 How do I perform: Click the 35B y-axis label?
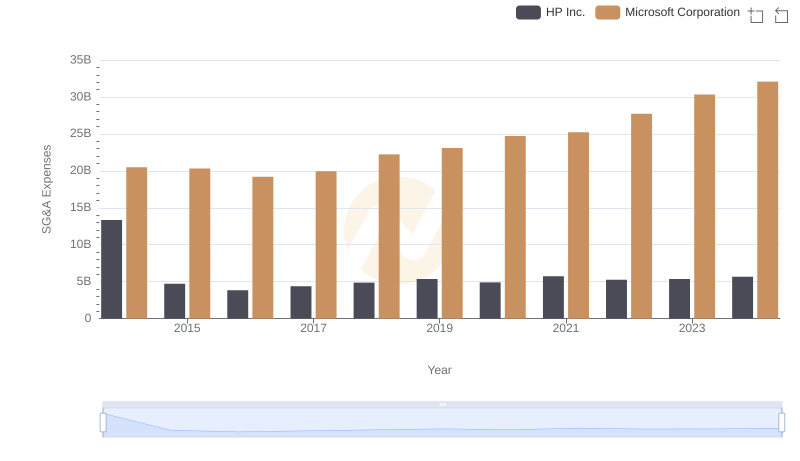[x=81, y=60]
